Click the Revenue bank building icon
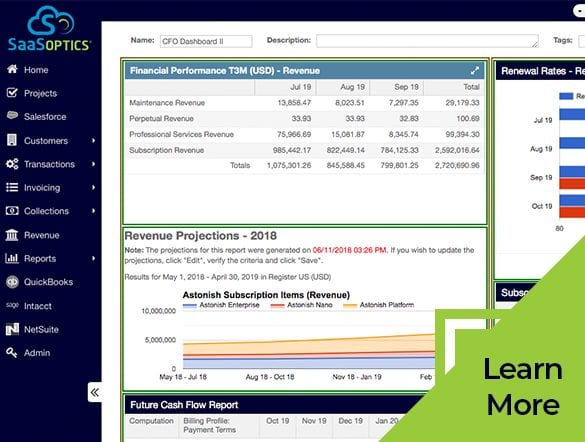 (12, 235)
